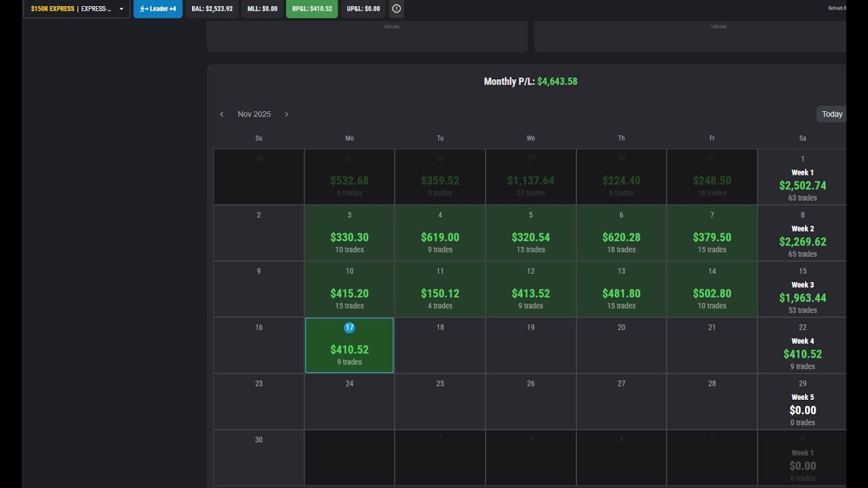Select Nov 4 cell with $619.00
The height and width of the screenshot is (488, 868).
pos(440,233)
